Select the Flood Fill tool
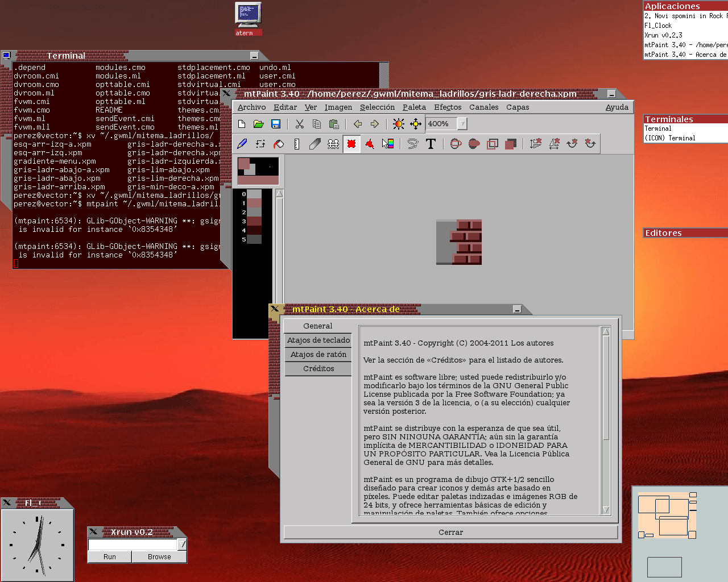728x582 pixels. coord(279,144)
